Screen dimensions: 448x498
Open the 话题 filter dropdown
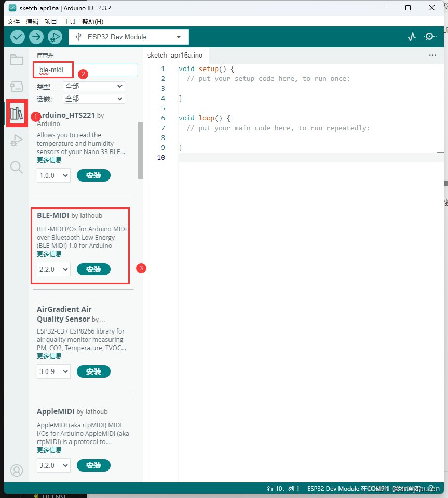[94, 99]
